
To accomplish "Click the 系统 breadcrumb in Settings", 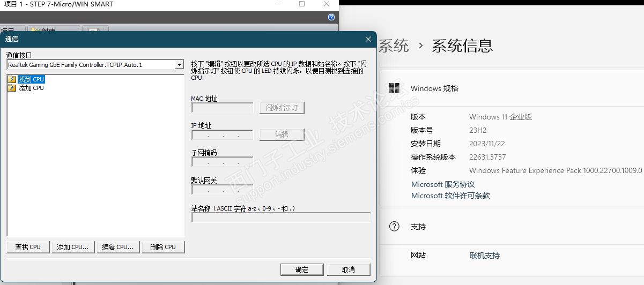I will coord(394,46).
